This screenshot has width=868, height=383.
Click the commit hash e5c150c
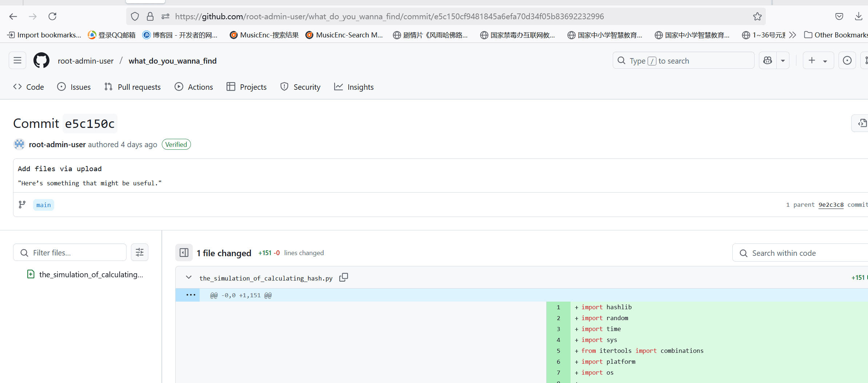click(90, 124)
